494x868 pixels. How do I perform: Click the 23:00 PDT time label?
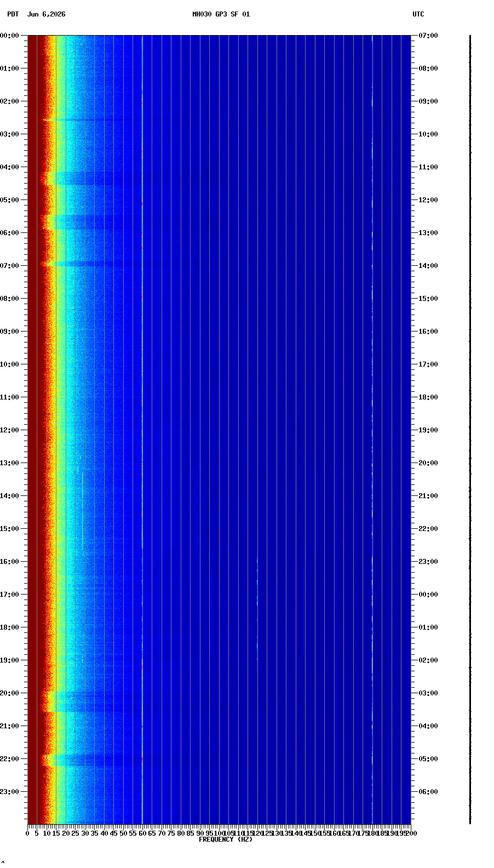coord(9,792)
